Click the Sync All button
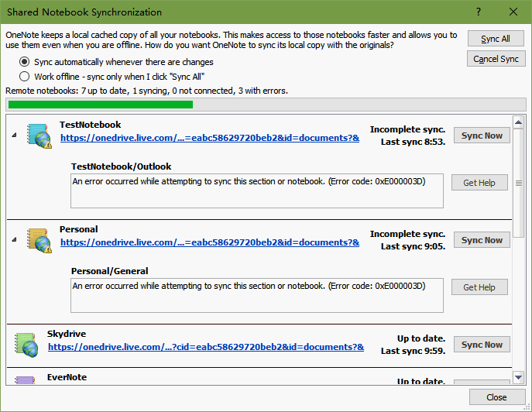 (496, 39)
